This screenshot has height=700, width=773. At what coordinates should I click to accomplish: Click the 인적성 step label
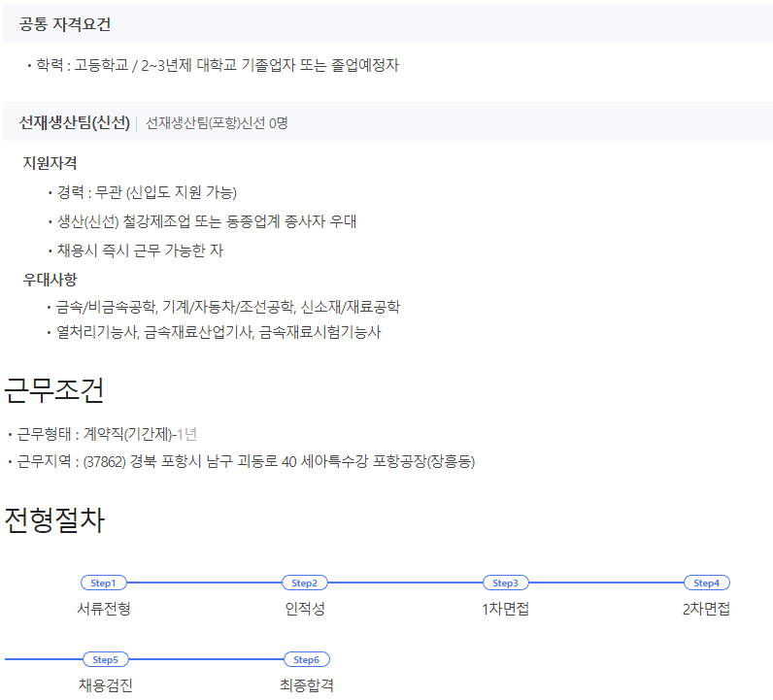click(304, 609)
